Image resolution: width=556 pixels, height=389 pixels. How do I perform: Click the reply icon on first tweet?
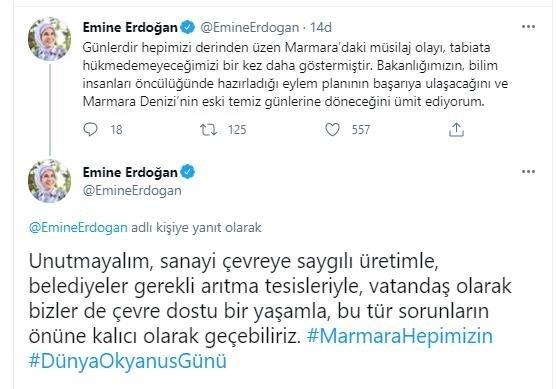pos(90,129)
